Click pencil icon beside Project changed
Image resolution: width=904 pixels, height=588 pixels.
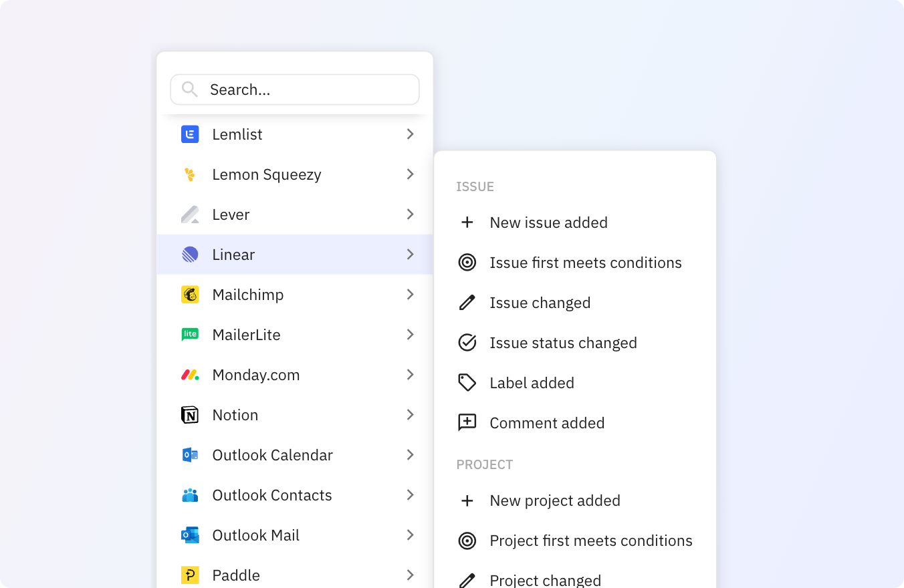[x=467, y=580]
